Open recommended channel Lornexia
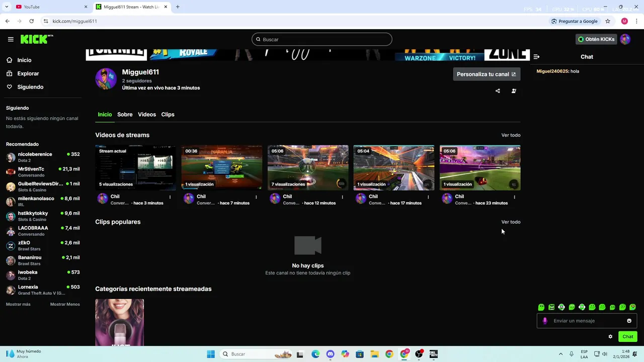The height and width of the screenshot is (362, 644). 43,290
